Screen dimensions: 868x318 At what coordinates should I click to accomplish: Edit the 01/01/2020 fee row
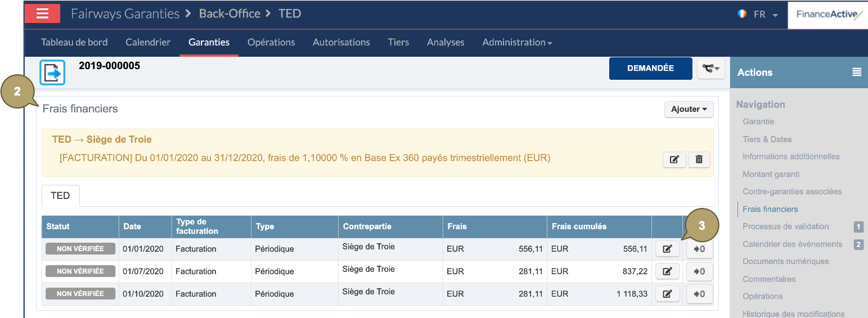pos(667,249)
